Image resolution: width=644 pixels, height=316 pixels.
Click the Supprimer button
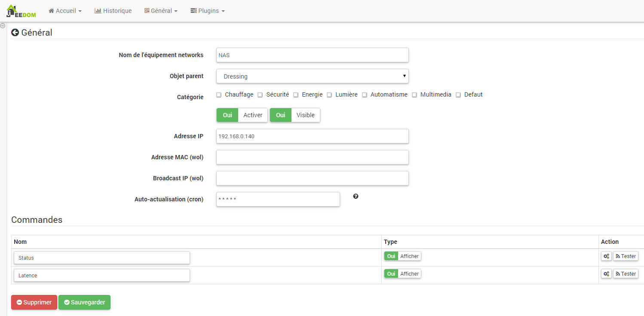click(x=34, y=302)
